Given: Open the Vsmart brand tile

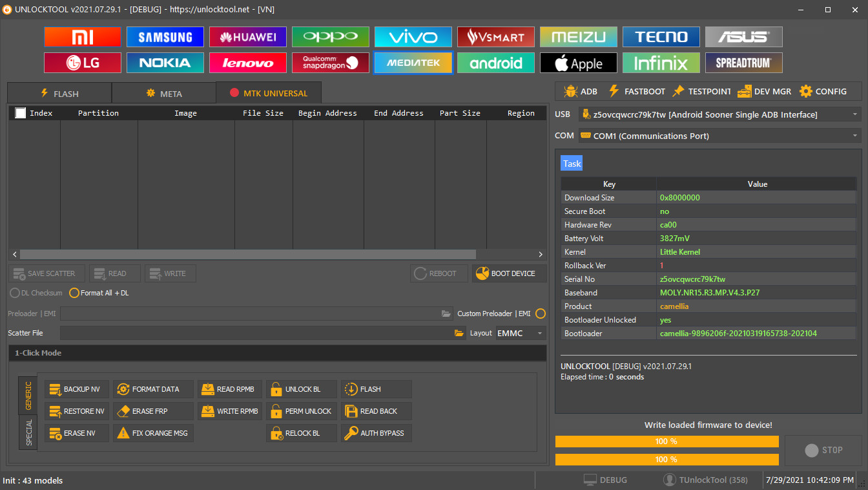Looking at the screenshot, I should (496, 37).
